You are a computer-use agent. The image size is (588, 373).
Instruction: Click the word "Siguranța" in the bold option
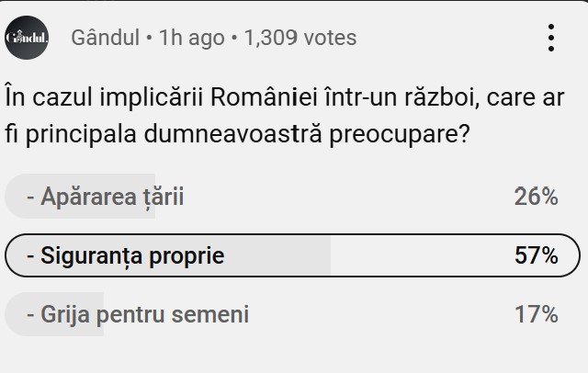[88, 255]
